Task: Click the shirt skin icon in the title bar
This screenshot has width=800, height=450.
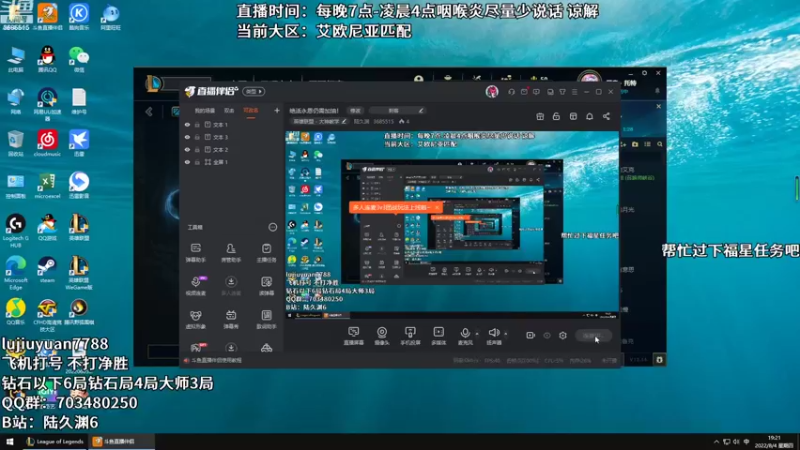Action: click(x=562, y=92)
